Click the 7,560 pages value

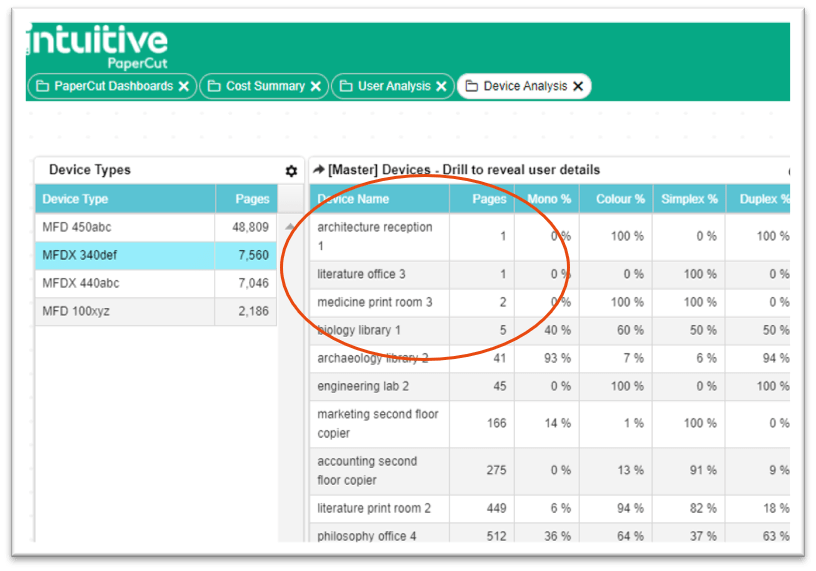coord(253,256)
